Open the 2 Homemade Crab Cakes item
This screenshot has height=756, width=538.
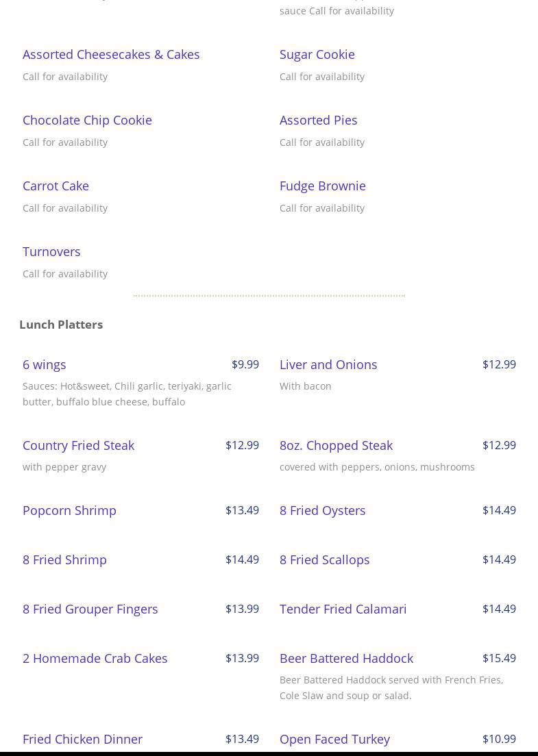coord(95,658)
